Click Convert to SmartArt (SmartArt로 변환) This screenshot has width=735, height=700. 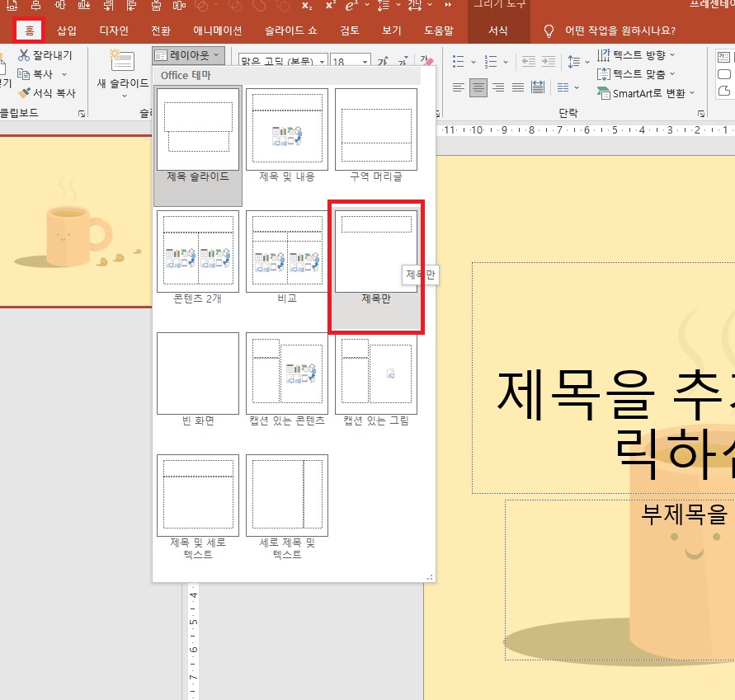(645, 93)
